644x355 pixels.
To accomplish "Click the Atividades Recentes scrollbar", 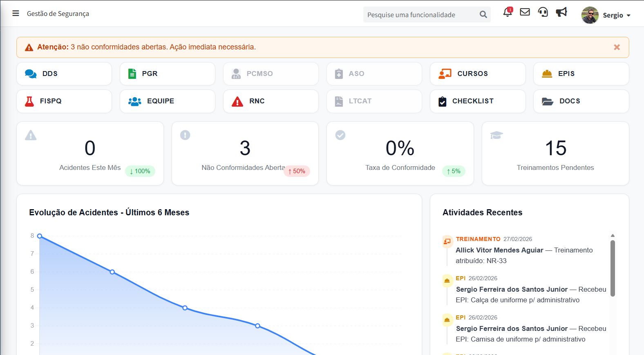I will click(613, 268).
